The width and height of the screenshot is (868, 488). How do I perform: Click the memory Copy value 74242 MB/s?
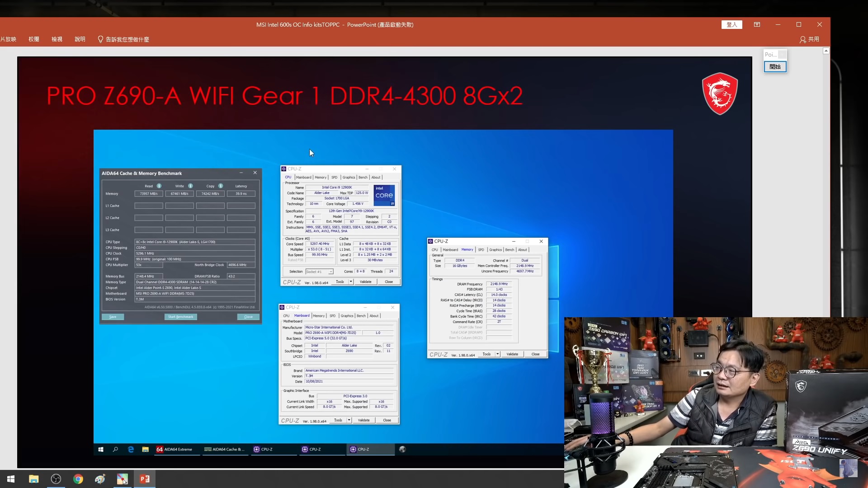(210, 193)
